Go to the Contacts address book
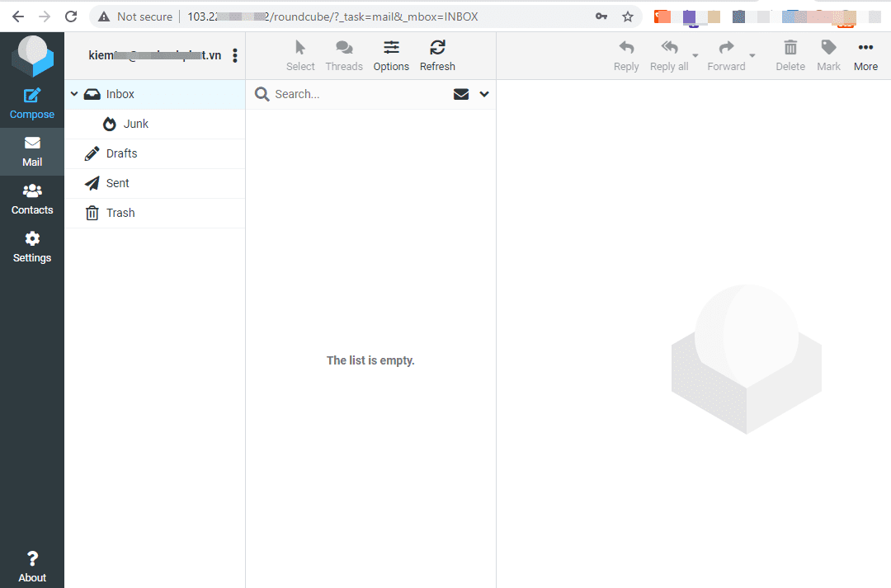 coord(31,198)
